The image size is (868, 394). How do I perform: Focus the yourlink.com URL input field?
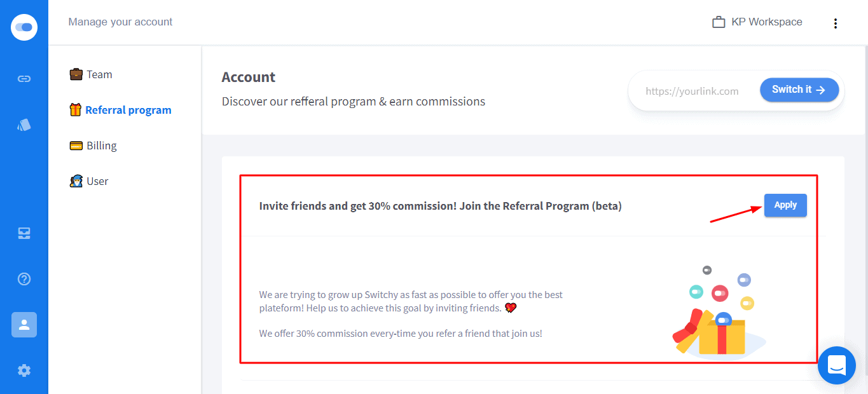pyautogui.click(x=692, y=91)
